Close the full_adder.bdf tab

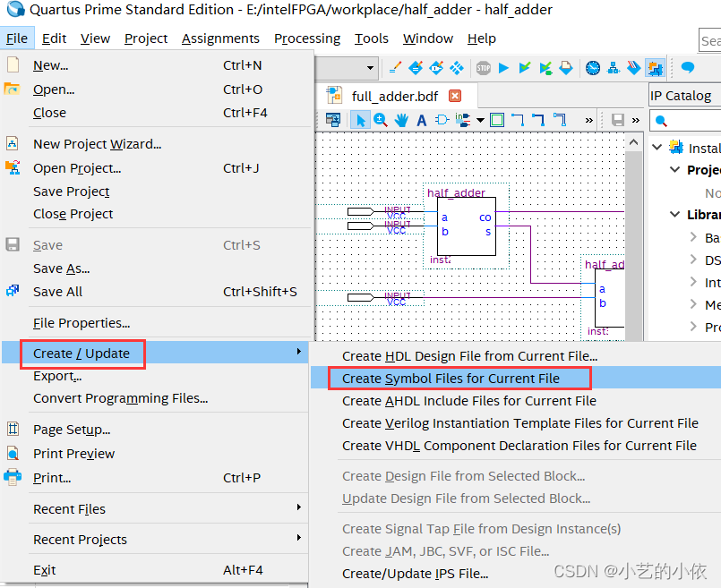(455, 96)
